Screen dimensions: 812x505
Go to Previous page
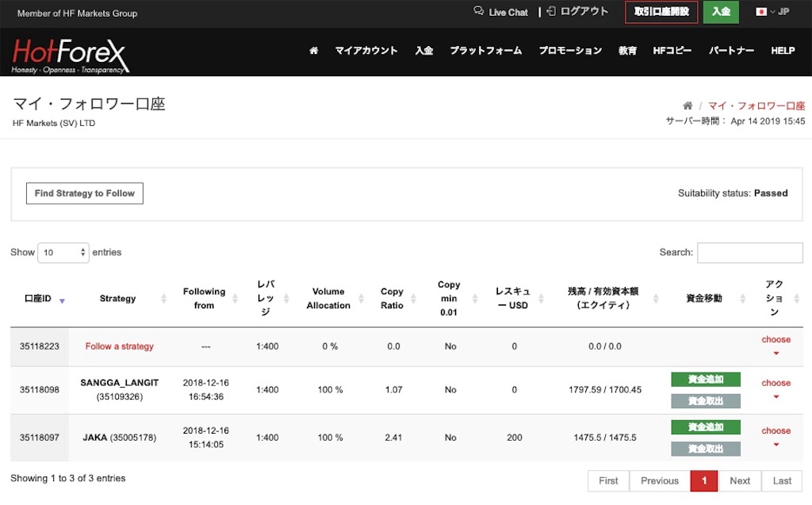coord(659,480)
